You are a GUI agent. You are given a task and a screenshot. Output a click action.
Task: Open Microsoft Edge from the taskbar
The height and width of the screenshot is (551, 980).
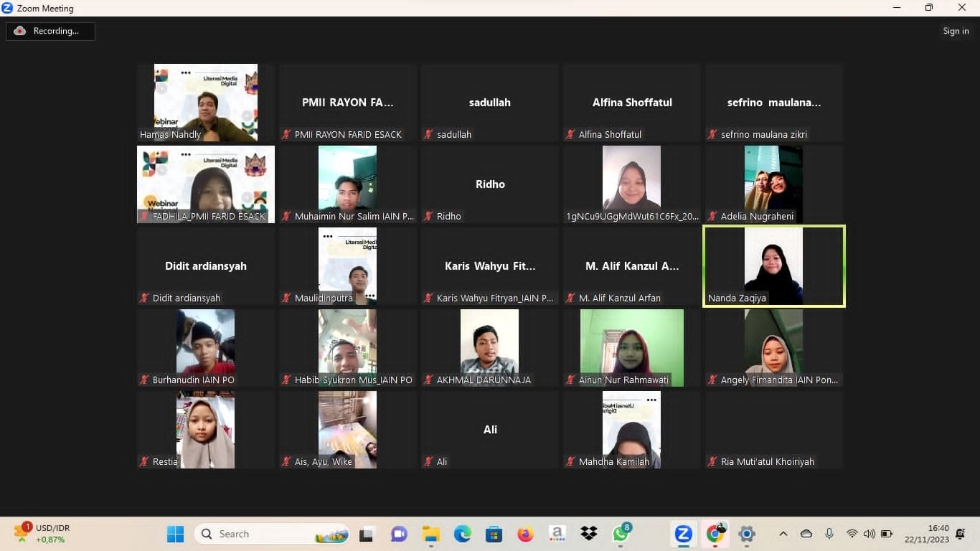point(463,534)
